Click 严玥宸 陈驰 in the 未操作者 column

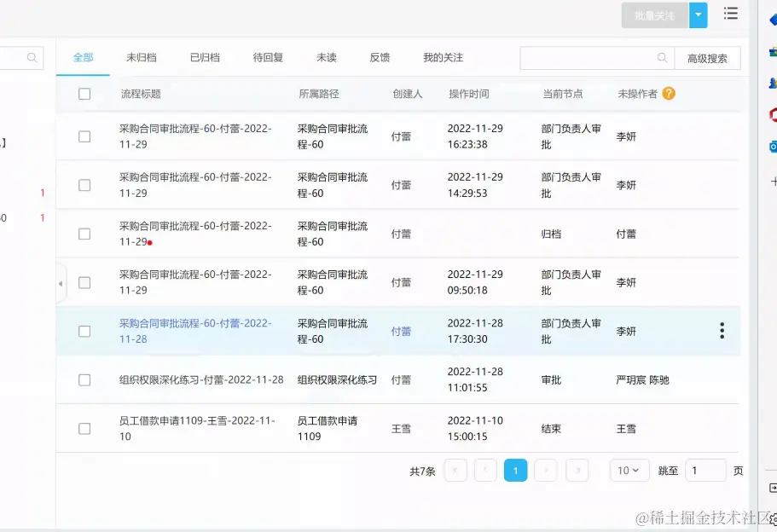[x=643, y=380]
